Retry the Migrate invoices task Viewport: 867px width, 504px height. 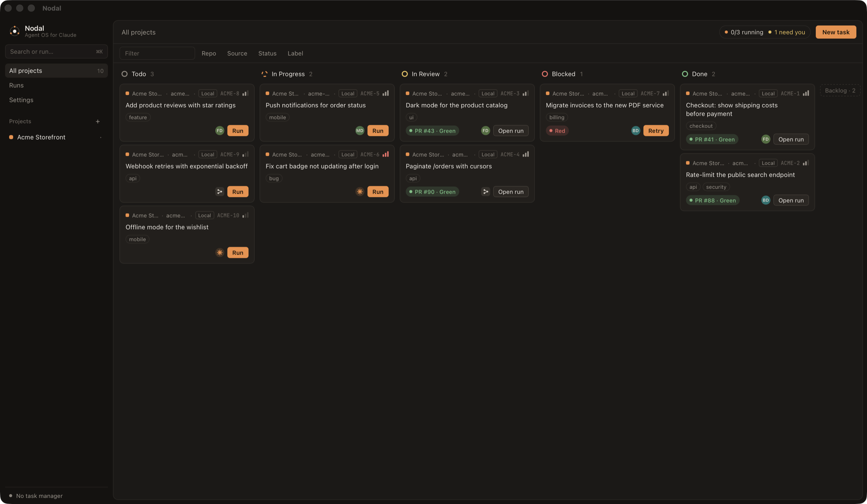click(x=656, y=130)
